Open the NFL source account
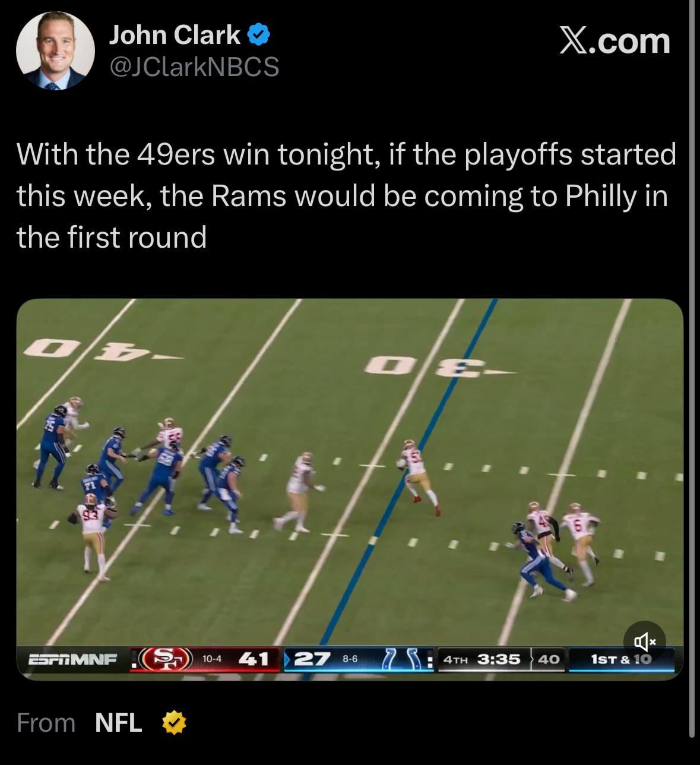Viewport: 700px width, 765px height. [x=119, y=723]
